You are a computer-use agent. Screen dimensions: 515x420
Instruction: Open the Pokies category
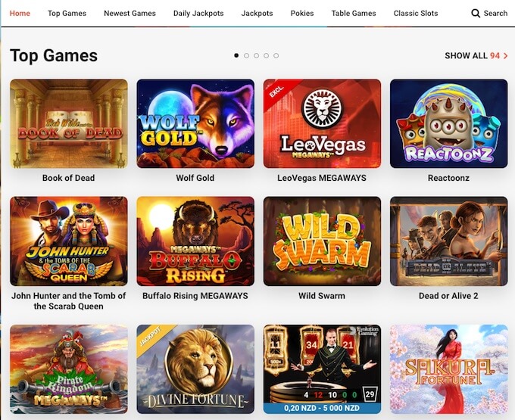(302, 14)
